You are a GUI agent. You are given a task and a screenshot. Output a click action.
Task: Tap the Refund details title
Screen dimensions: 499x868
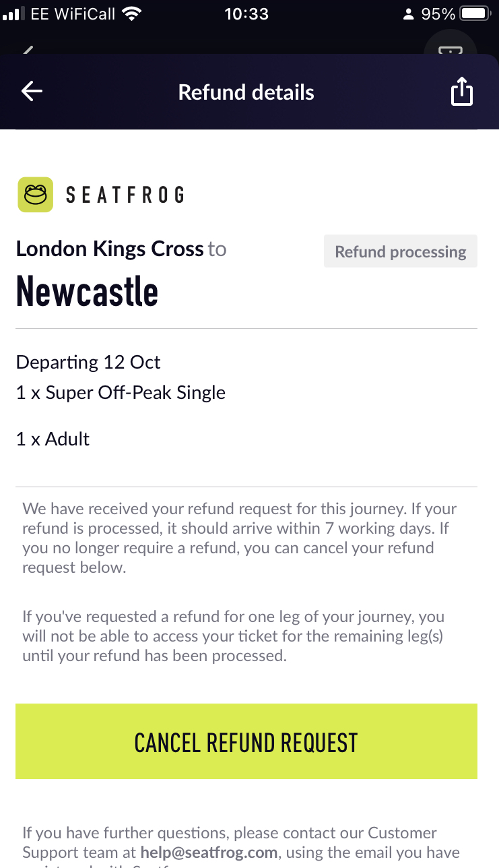click(x=246, y=92)
